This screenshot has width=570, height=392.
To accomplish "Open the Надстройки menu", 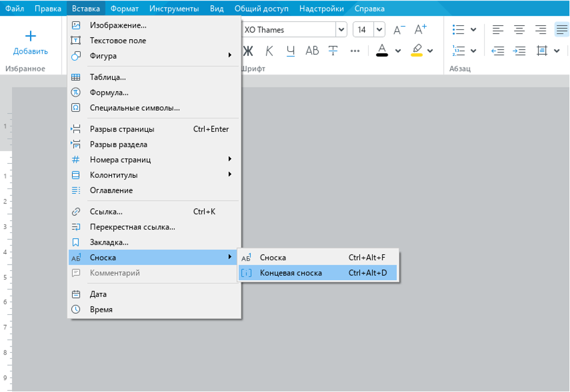I will [x=321, y=8].
